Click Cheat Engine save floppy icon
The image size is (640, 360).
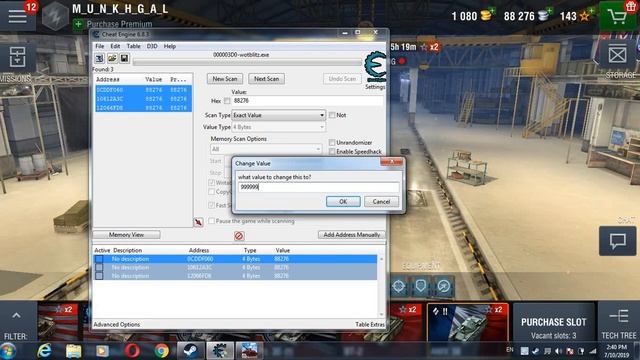[124, 58]
